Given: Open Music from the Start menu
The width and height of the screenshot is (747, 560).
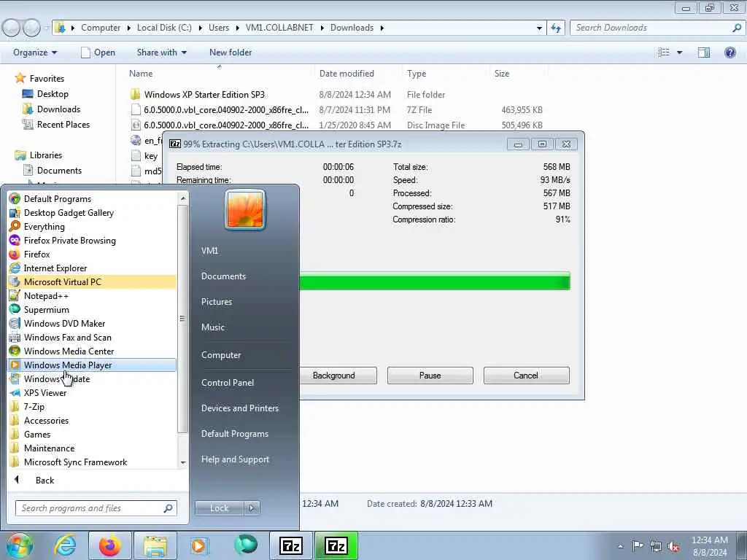Looking at the screenshot, I should (213, 327).
